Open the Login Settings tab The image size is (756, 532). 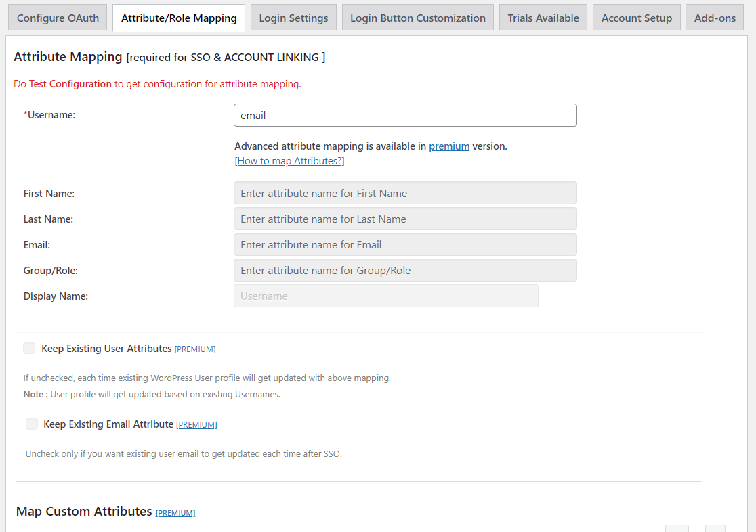point(293,18)
